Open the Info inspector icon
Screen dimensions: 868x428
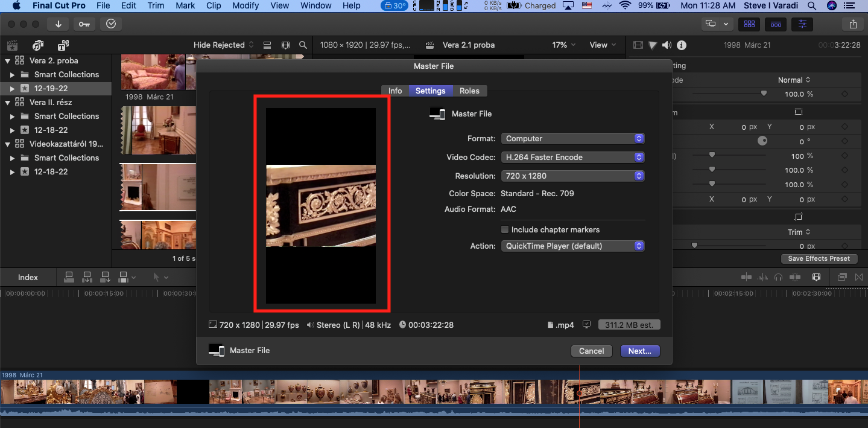682,45
